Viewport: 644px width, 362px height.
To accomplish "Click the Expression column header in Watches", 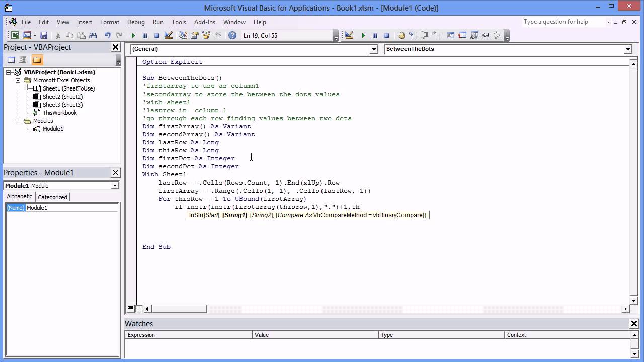I will click(x=189, y=335).
